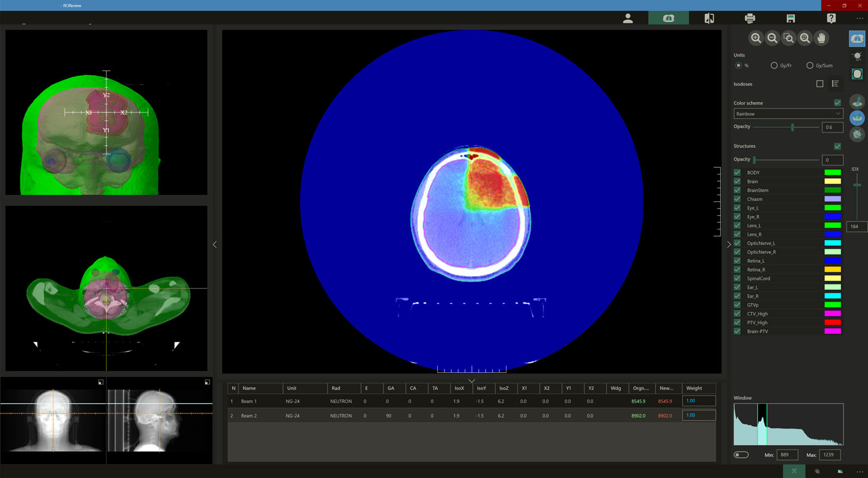Open the help question mark icon
This screenshot has height=478, width=868.
(831, 19)
